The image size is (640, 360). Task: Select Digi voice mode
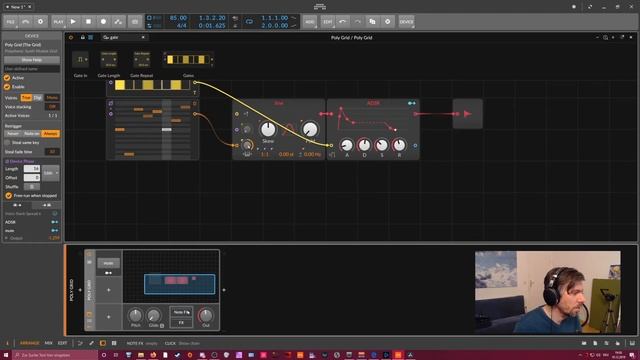tap(38, 98)
